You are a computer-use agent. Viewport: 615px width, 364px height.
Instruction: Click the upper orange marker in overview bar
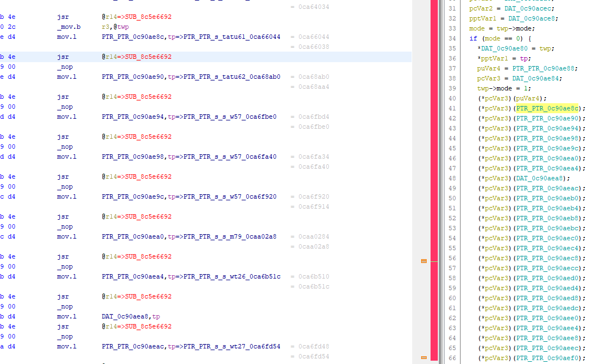pyautogui.click(x=423, y=261)
